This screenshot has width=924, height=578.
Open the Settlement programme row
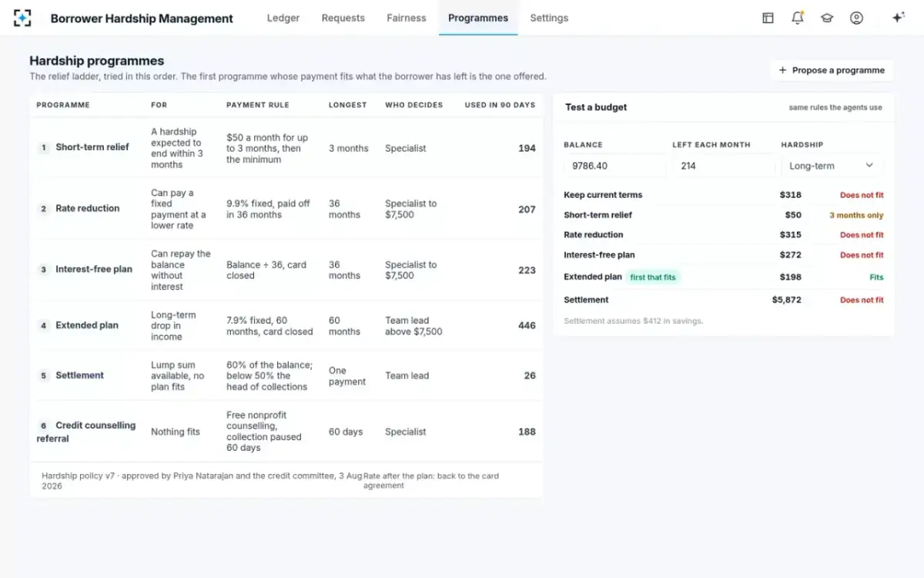click(286, 375)
